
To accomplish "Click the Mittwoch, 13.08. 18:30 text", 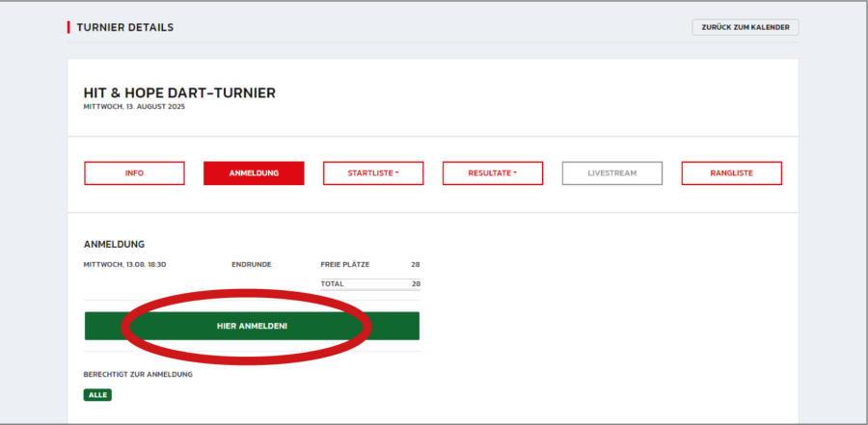I will pos(125,264).
